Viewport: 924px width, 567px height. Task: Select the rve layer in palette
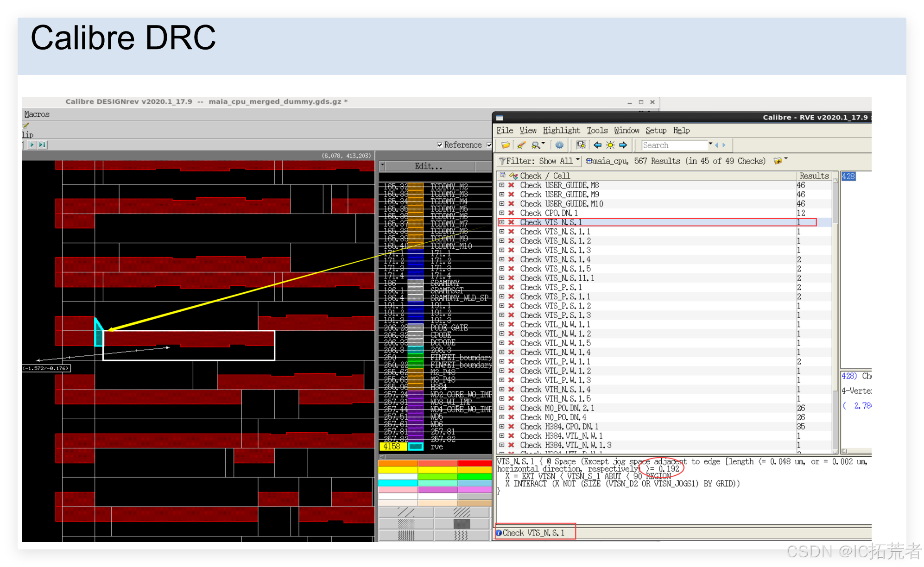click(x=437, y=447)
